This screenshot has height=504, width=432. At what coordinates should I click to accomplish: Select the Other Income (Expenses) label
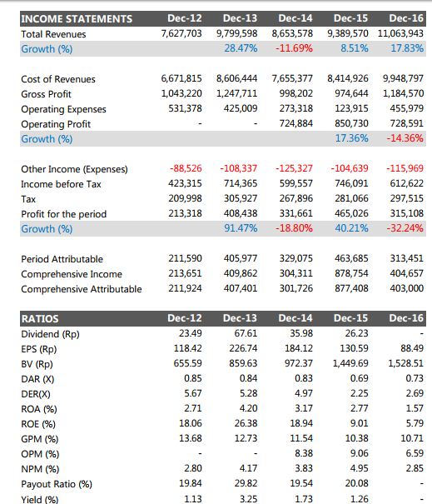tap(75, 169)
